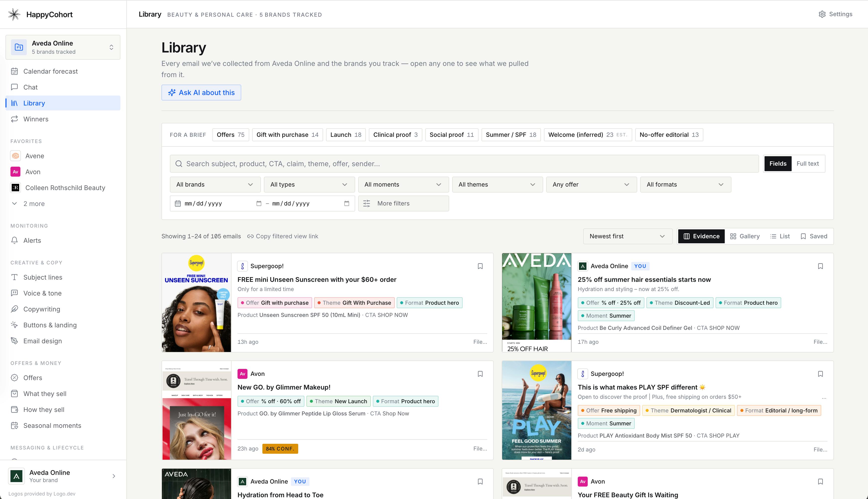Open the All brands dropdown
868x499 pixels.
215,184
